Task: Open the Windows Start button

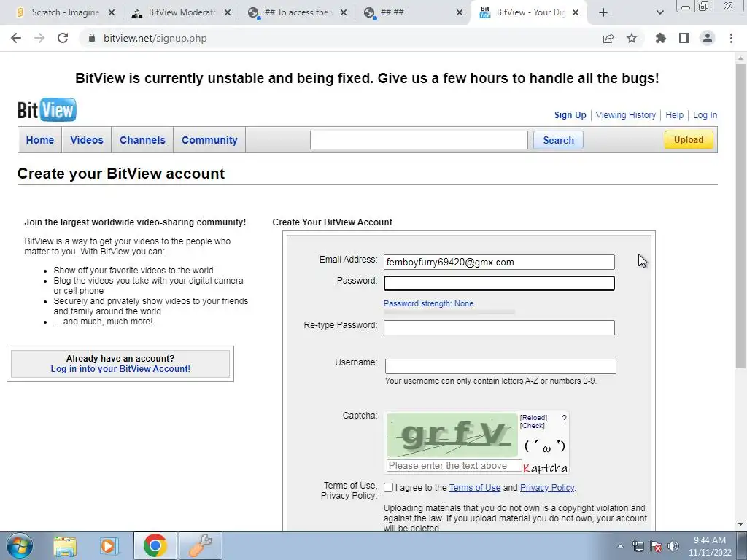Action: [20, 545]
